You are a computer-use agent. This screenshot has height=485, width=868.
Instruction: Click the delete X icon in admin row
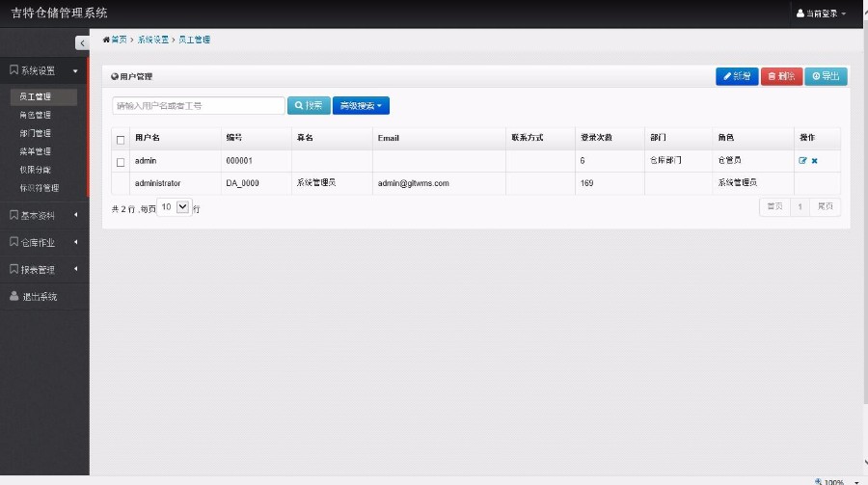click(x=814, y=161)
